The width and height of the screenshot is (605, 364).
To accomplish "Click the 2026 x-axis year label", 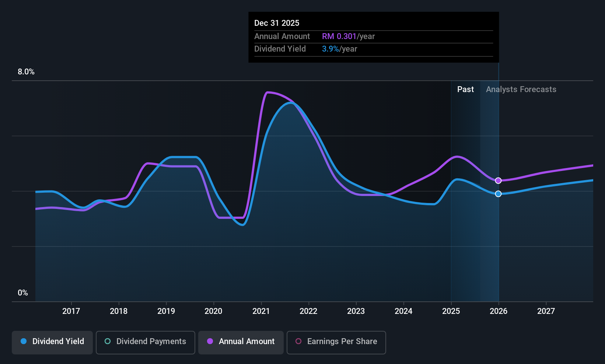I will [499, 311].
